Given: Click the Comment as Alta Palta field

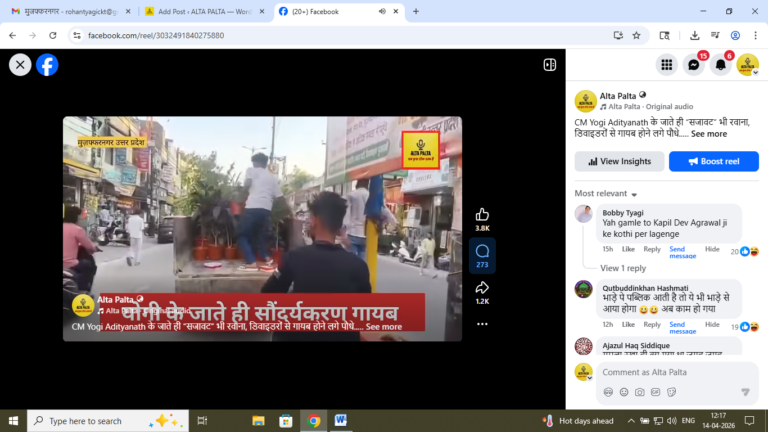Looking at the screenshot, I should tap(677, 372).
